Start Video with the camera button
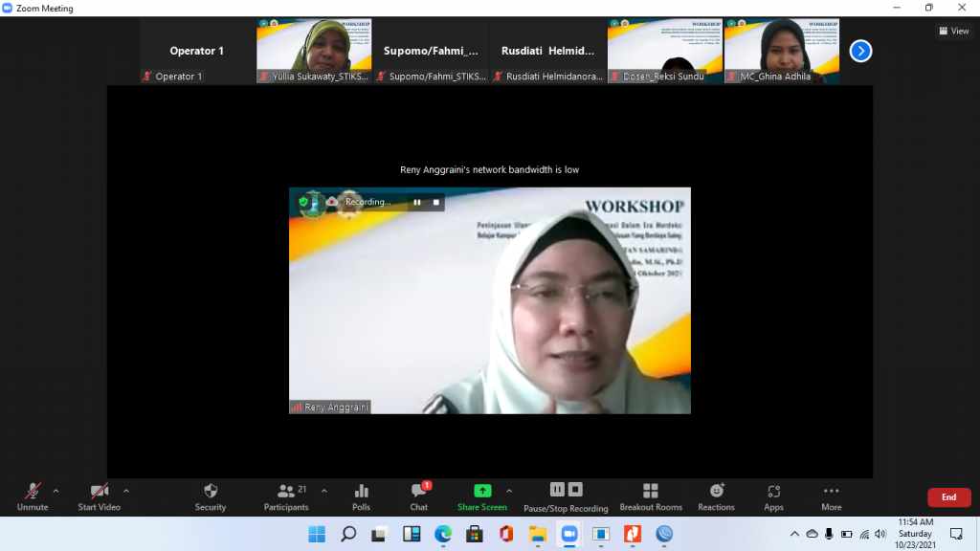The height and width of the screenshot is (551, 980). (x=99, y=496)
